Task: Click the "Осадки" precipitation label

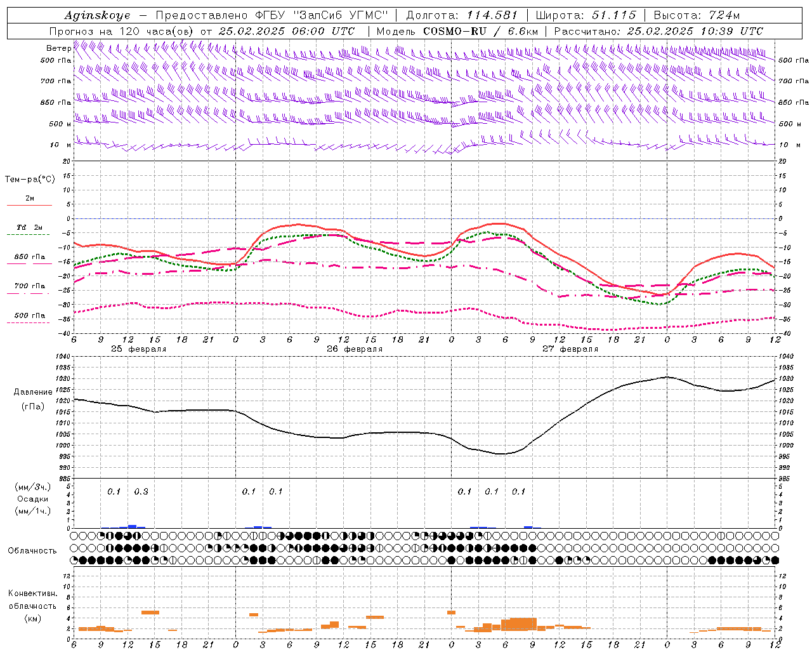Action: click(33, 499)
